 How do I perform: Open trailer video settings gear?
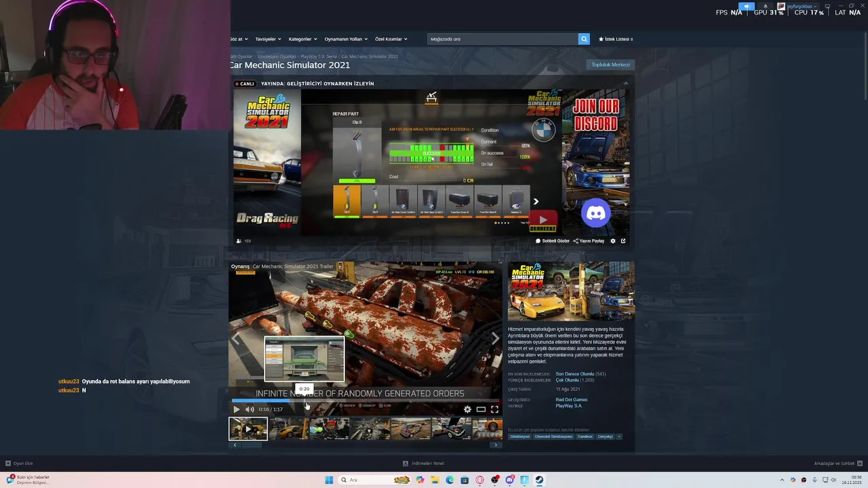click(467, 409)
